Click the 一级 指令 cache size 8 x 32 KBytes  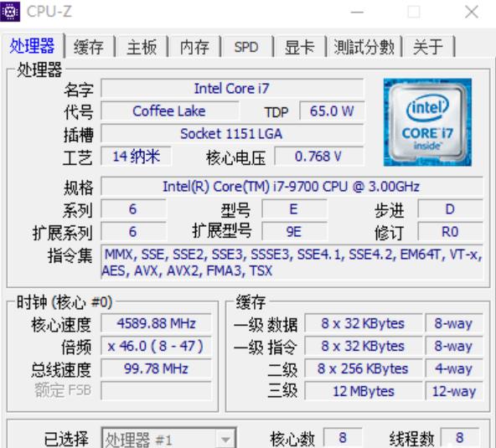364,346
